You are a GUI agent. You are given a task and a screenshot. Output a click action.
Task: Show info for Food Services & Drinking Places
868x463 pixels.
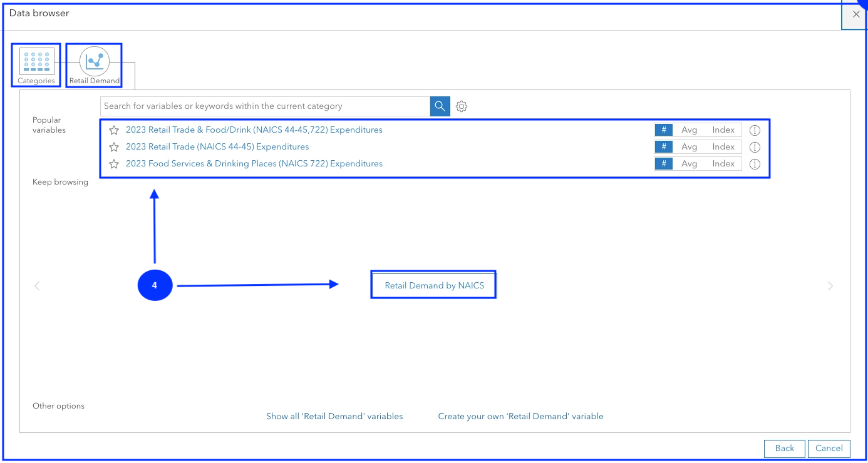pyautogui.click(x=755, y=164)
